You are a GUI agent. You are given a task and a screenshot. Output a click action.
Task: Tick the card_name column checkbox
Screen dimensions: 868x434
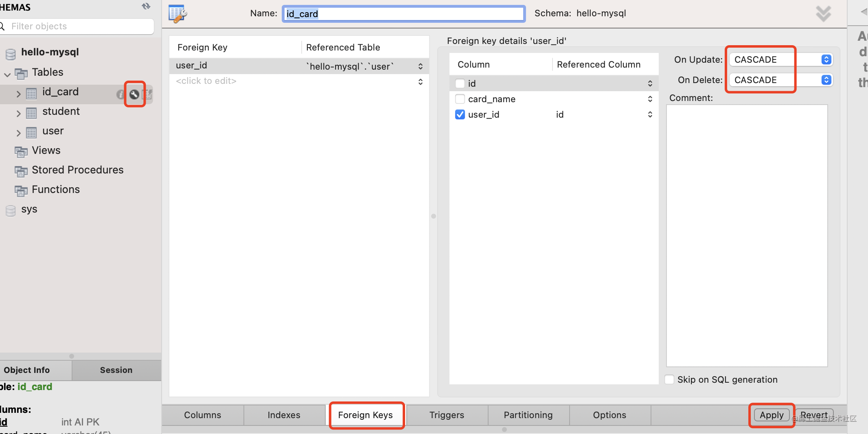click(460, 99)
